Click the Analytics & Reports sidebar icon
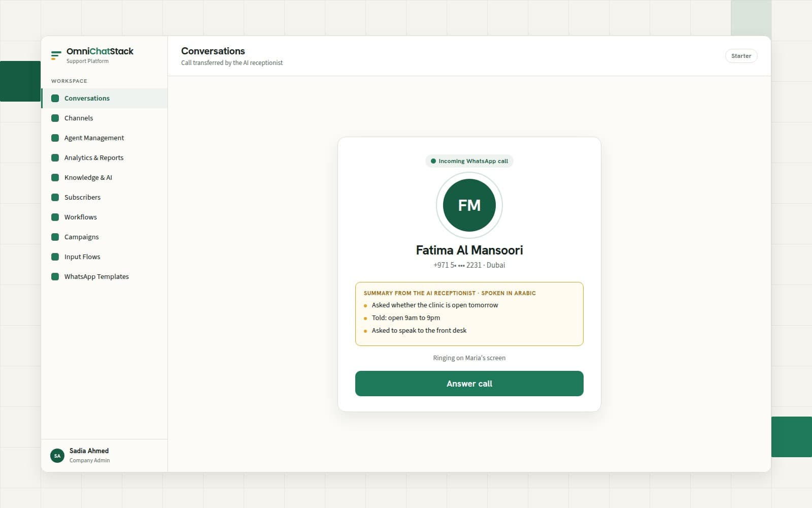 click(x=55, y=158)
